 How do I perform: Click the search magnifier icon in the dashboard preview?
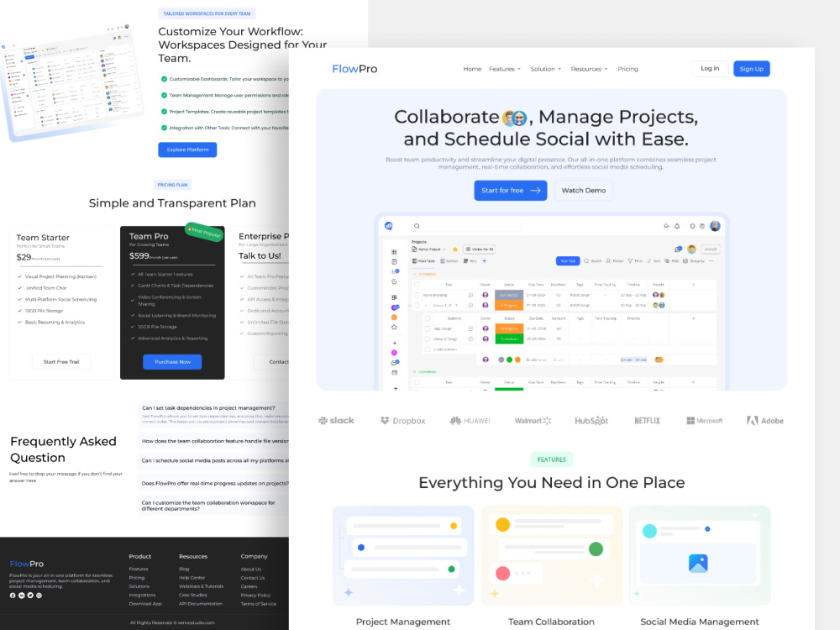[x=417, y=226]
